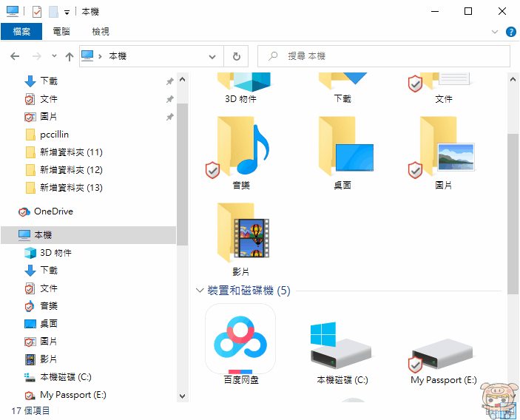Click navigation pane scrollbar up arrow
This screenshot has height=420, width=520.
[x=182, y=80]
